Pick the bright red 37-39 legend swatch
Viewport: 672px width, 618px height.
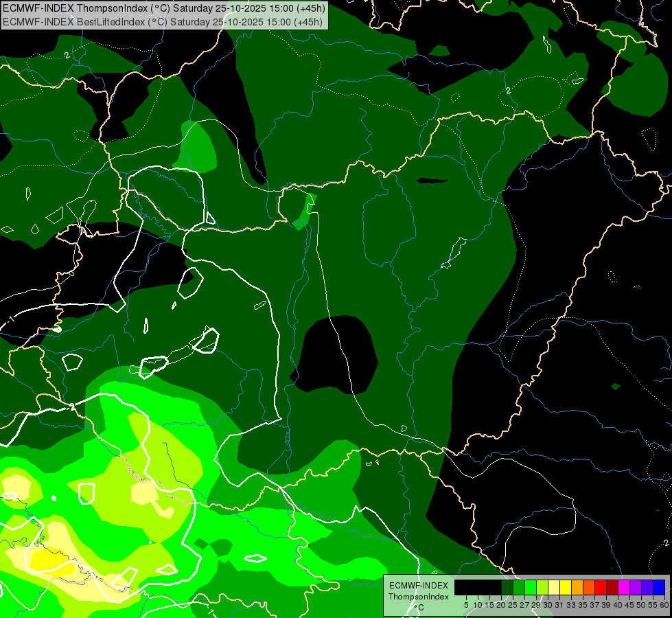[601, 587]
